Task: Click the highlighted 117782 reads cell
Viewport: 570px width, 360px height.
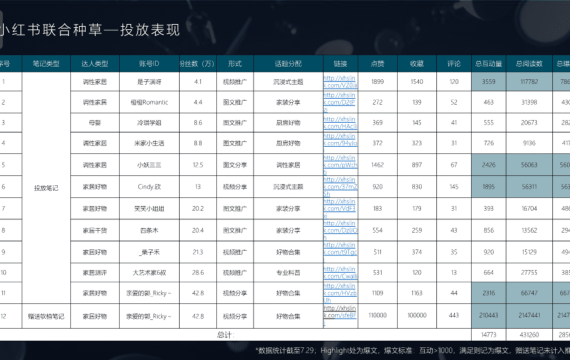Action: [x=529, y=82]
